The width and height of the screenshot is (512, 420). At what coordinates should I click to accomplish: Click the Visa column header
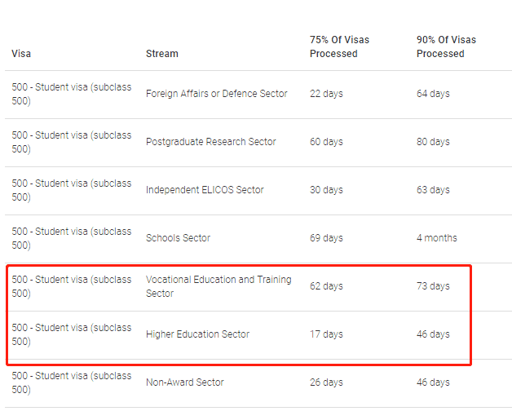click(21, 54)
